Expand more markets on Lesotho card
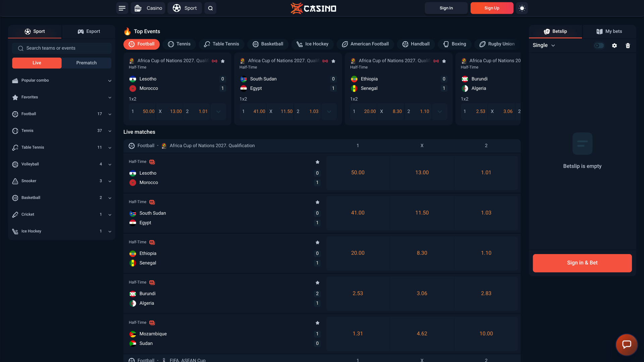This screenshot has width=644, height=362. (x=218, y=112)
